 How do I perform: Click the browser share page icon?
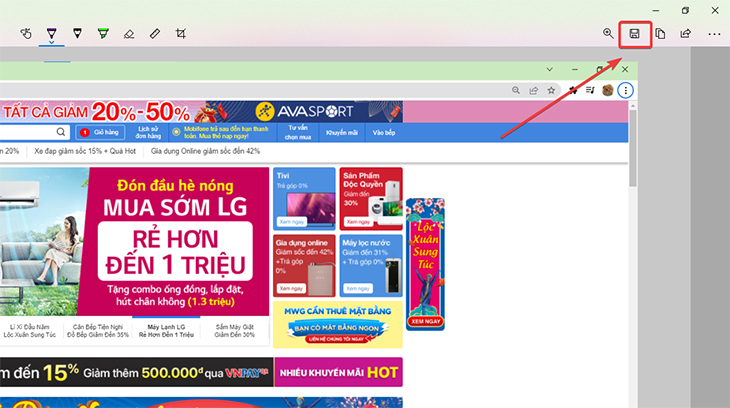tap(534, 90)
